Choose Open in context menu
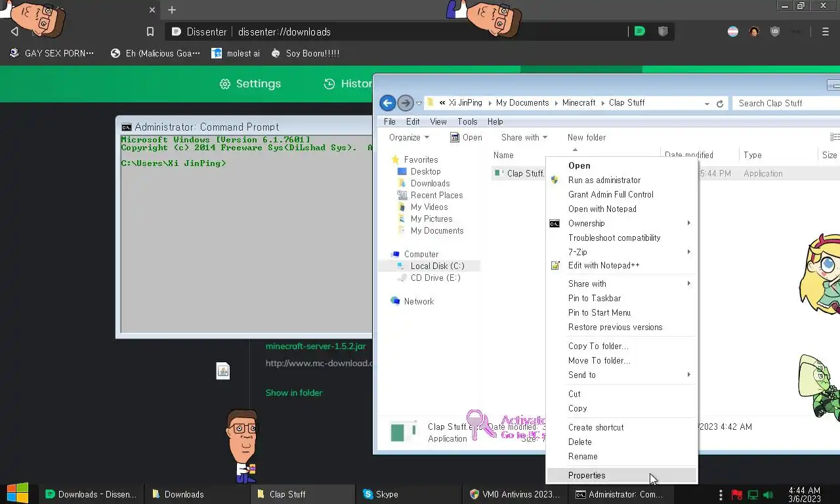The height and width of the screenshot is (504, 840). click(621, 165)
